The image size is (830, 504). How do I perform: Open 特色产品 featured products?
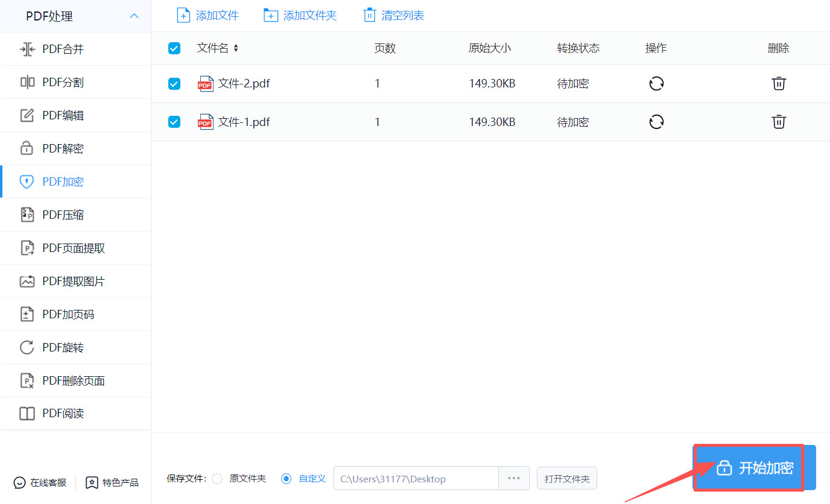[112, 482]
